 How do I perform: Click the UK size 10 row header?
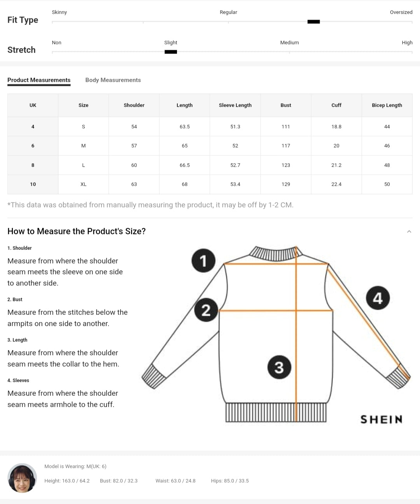click(33, 184)
